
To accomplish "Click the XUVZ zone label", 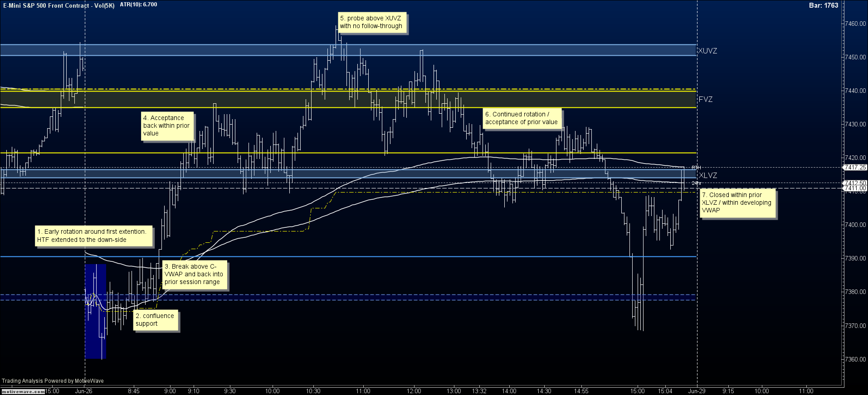I will (707, 51).
